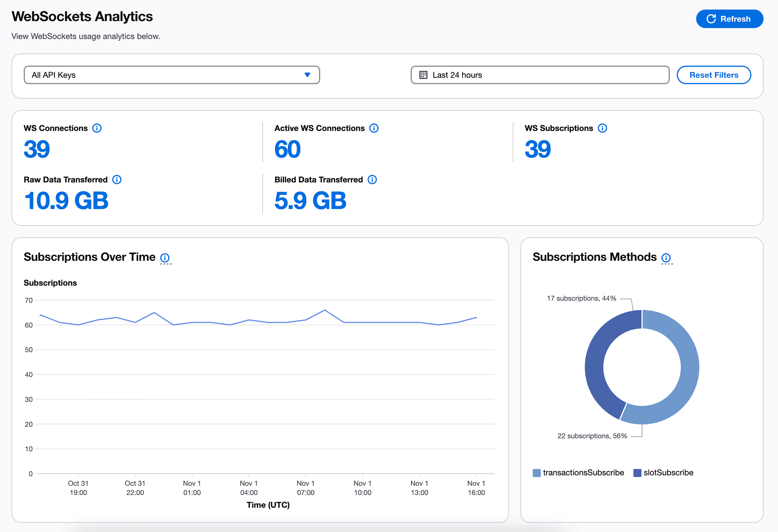Open the Subscriptions Methods info tooltip

(x=666, y=258)
